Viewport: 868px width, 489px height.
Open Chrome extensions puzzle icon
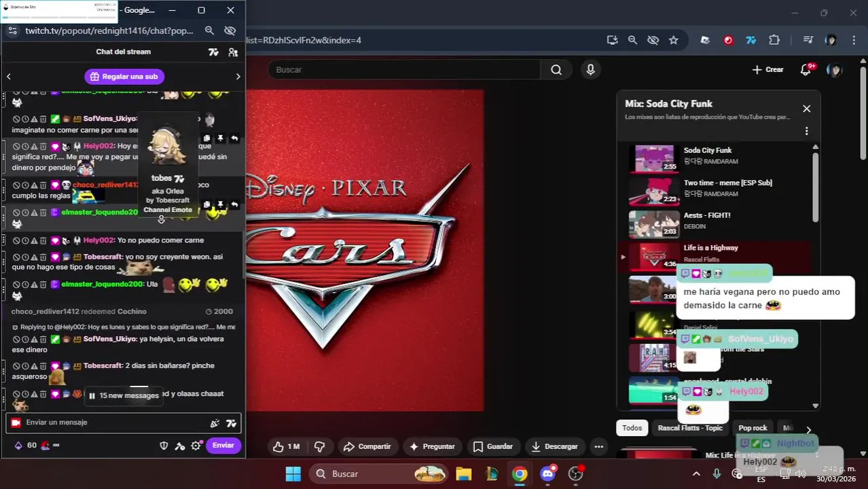(774, 40)
